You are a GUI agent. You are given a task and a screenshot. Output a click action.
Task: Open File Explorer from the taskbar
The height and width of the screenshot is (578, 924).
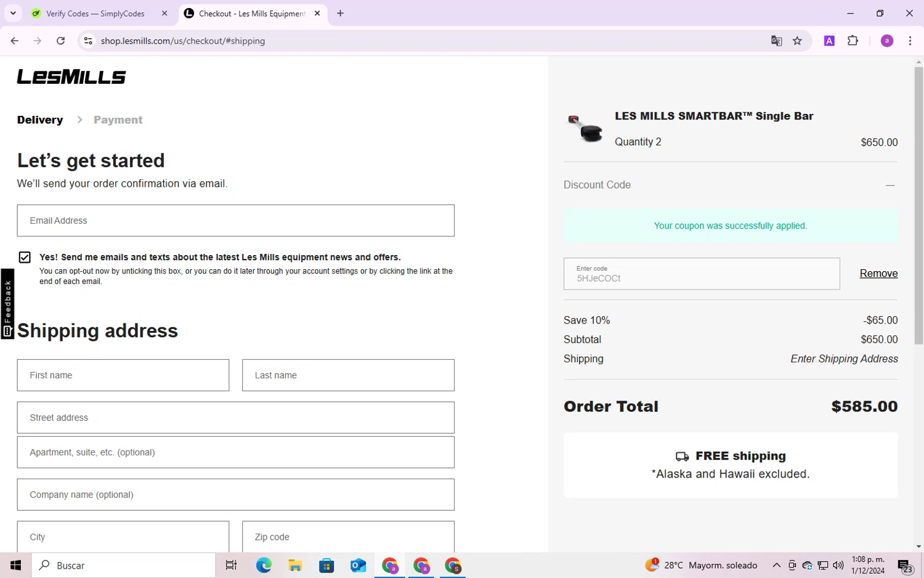295,565
